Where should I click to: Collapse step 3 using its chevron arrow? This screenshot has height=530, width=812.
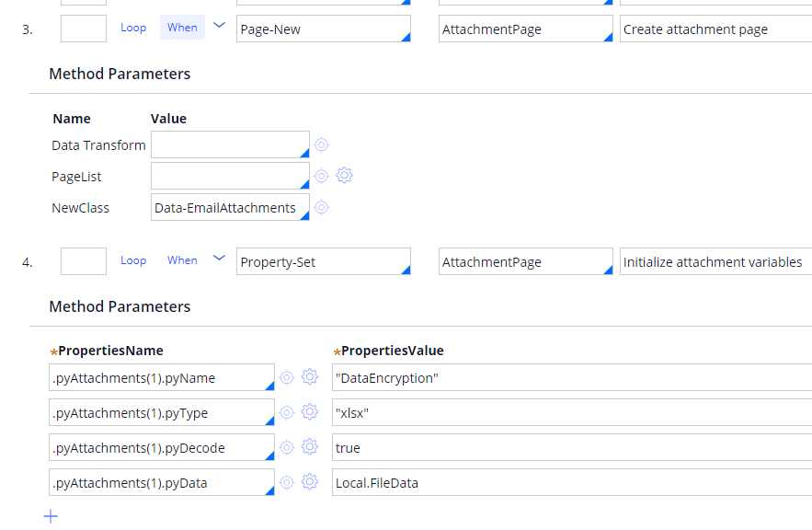click(x=219, y=26)
